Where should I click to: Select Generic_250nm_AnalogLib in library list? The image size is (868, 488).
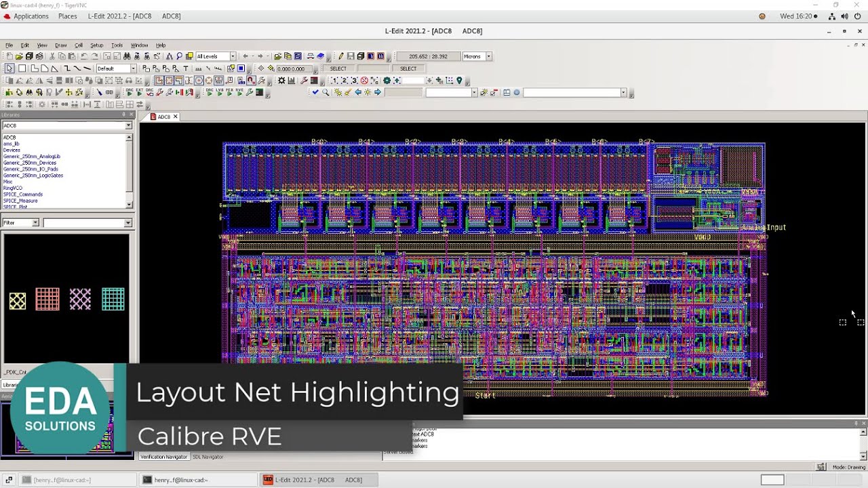click(x=32, y=157)
